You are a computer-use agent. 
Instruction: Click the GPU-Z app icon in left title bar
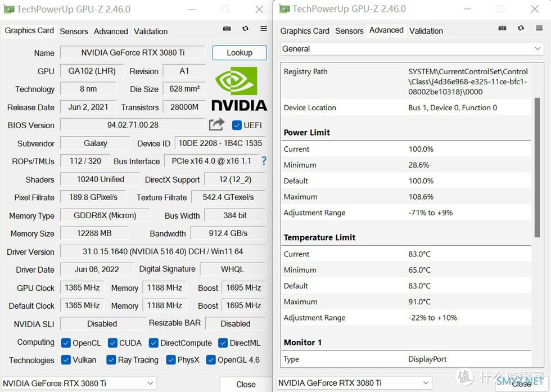pos(9,9)
